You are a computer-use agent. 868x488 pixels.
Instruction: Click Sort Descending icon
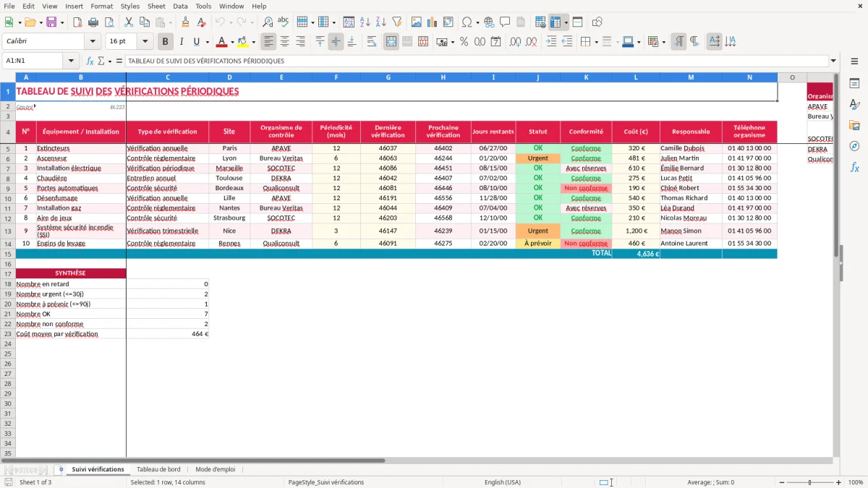381,22
